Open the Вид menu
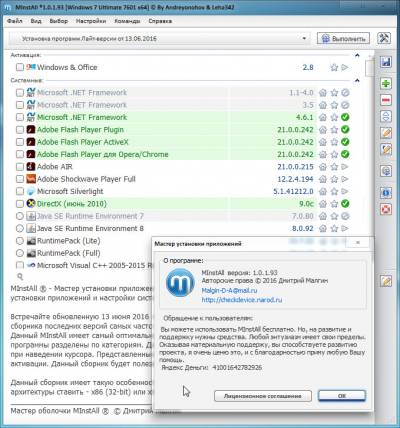400x428 pixels. click(x=36, y=21)
